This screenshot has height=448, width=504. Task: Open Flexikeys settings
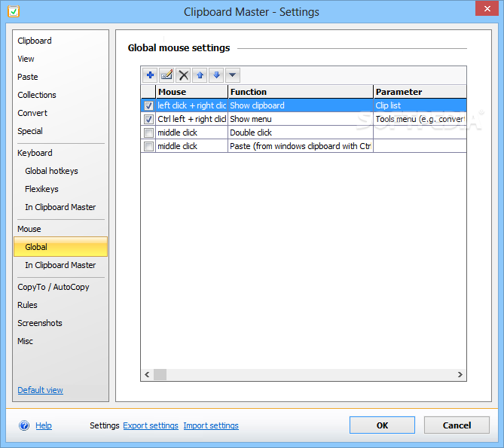(x=41, y=189)
